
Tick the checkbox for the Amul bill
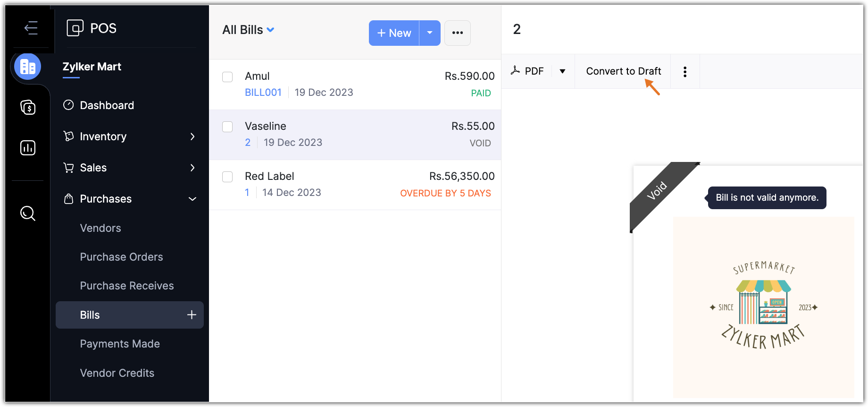tap(227, 77)
